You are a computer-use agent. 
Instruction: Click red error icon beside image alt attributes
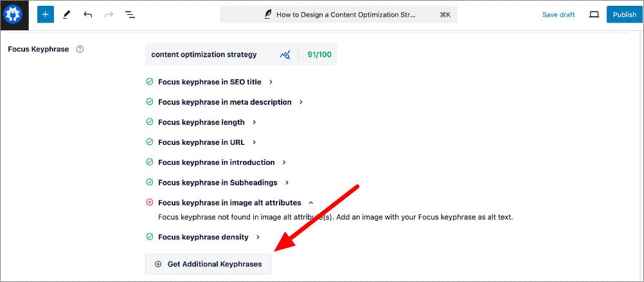(x=150, y=203)
